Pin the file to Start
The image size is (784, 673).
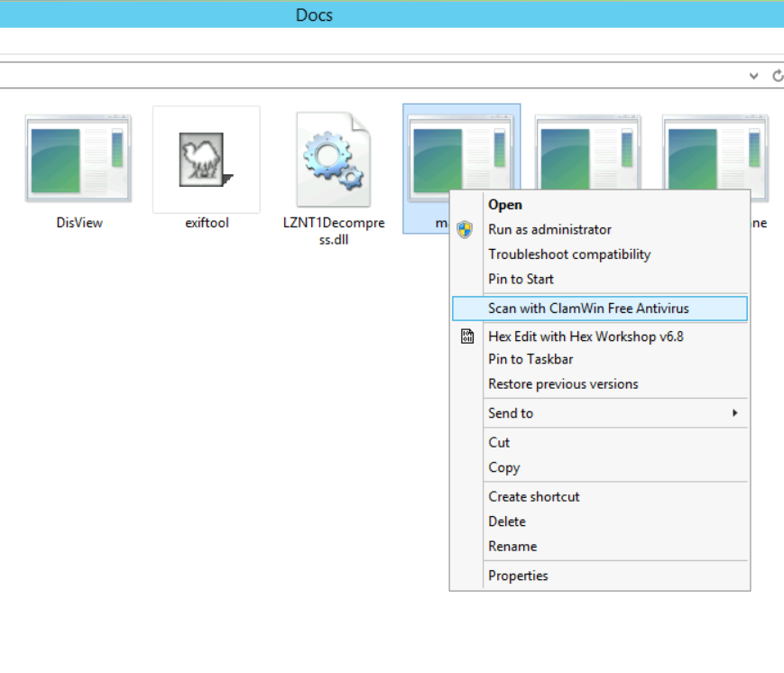[x=521, y=279]
